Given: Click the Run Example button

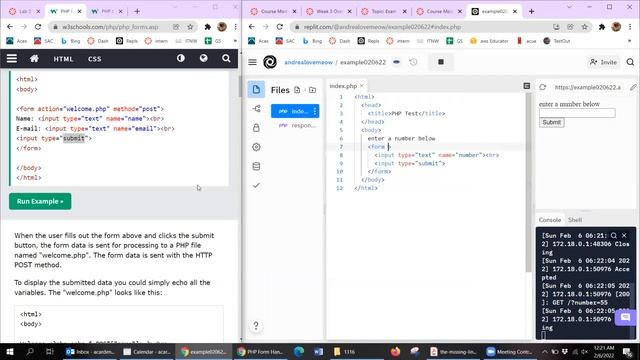Looking at the screenshot, I should (x=40, y=201).
